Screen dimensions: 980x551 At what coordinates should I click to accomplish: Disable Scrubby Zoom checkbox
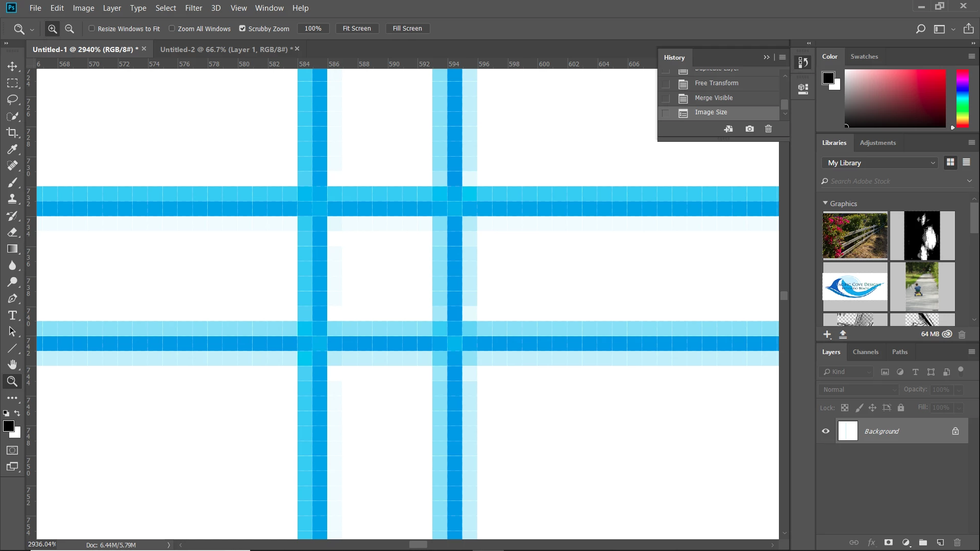coord(242,29)
